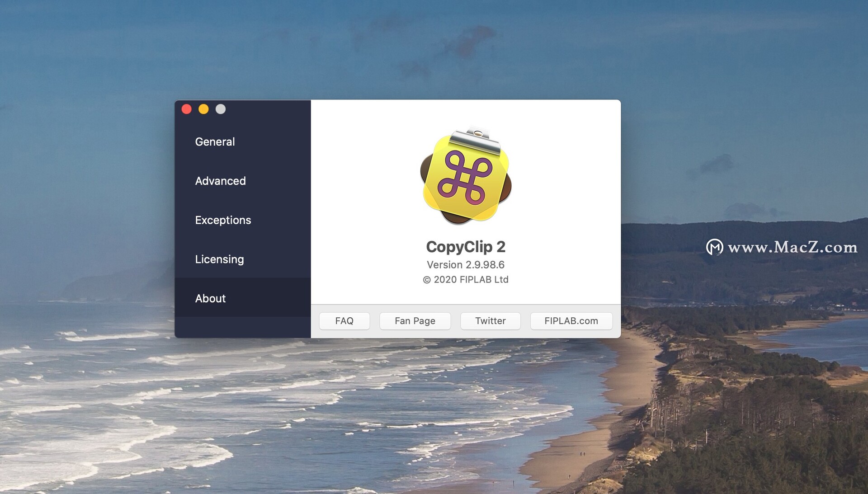Open the FAQ button link
The image size is (868, 494).
coord(344,321)
